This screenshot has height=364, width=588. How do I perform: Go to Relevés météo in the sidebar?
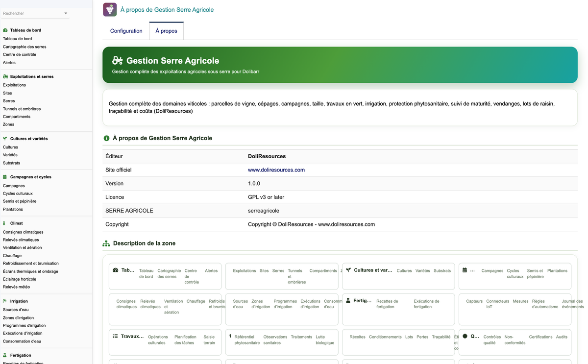16,287
